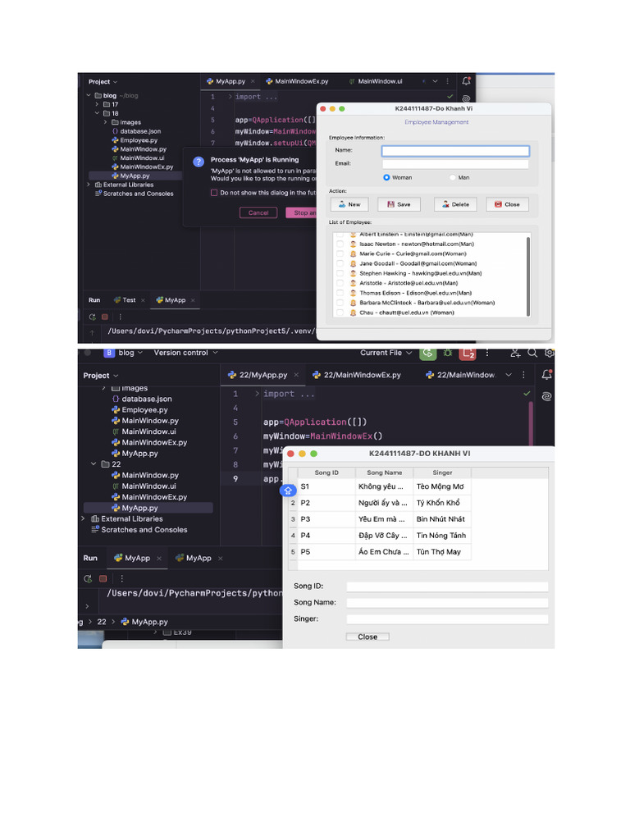Screen dimensions: 630x840
Task: Click the question mark icon in the Process dialog
Action: tap(199, 162)
